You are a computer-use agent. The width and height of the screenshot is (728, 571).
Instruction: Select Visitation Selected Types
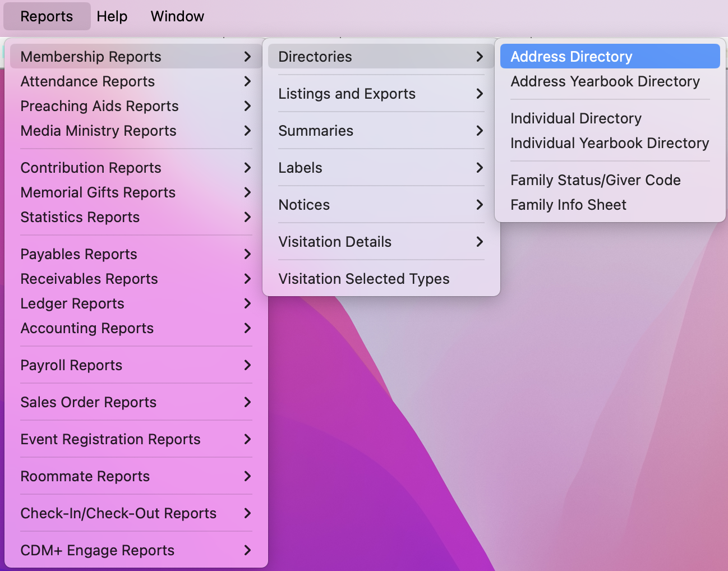(364, 279)
